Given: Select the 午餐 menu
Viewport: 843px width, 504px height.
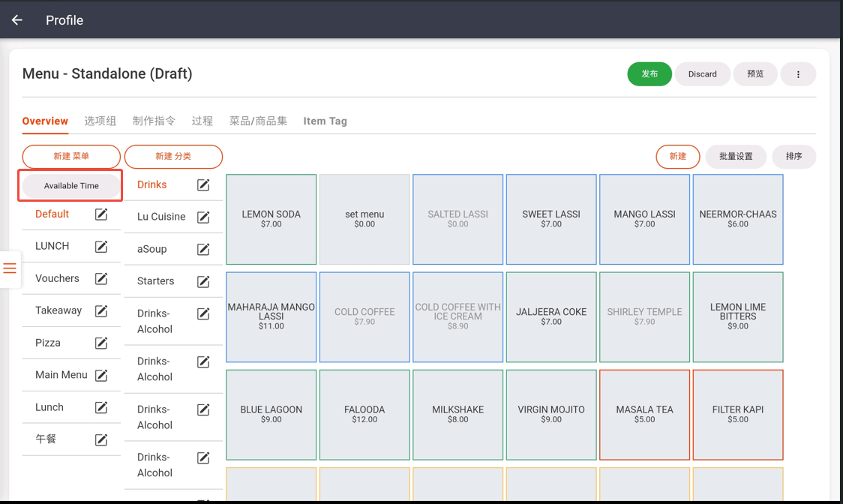Looking at the screenshot, I should [x=46, y=439].
